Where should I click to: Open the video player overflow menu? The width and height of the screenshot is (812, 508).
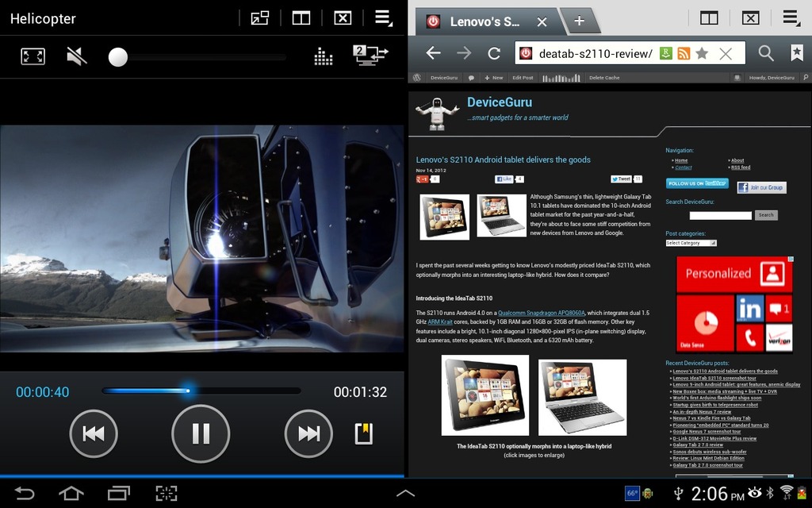[384, 18]
